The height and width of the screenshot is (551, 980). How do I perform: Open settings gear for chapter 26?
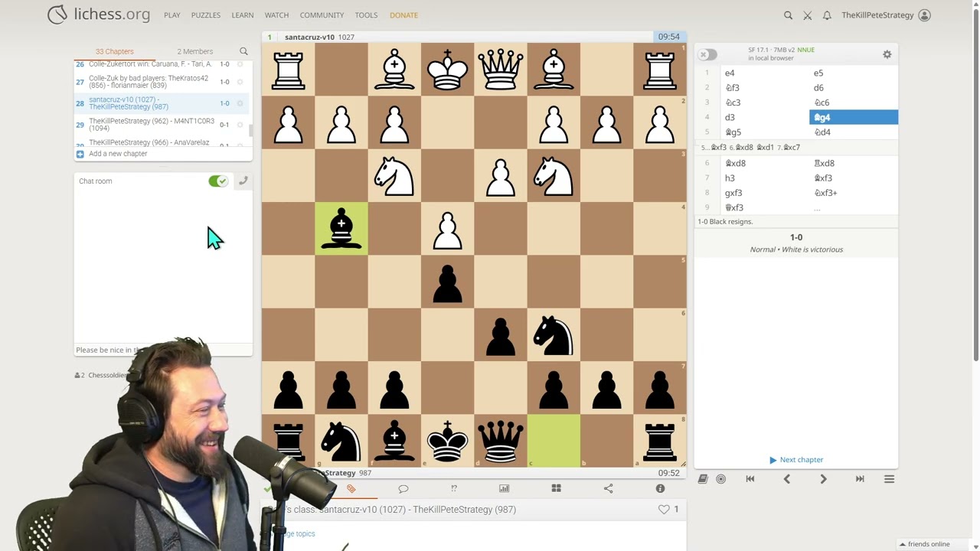(240, 64)
